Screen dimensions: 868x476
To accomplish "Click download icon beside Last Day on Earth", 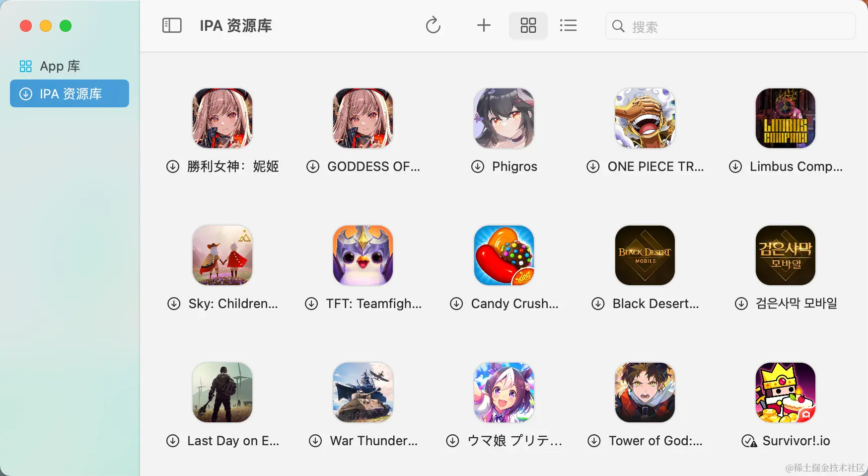I will (172, 441).
